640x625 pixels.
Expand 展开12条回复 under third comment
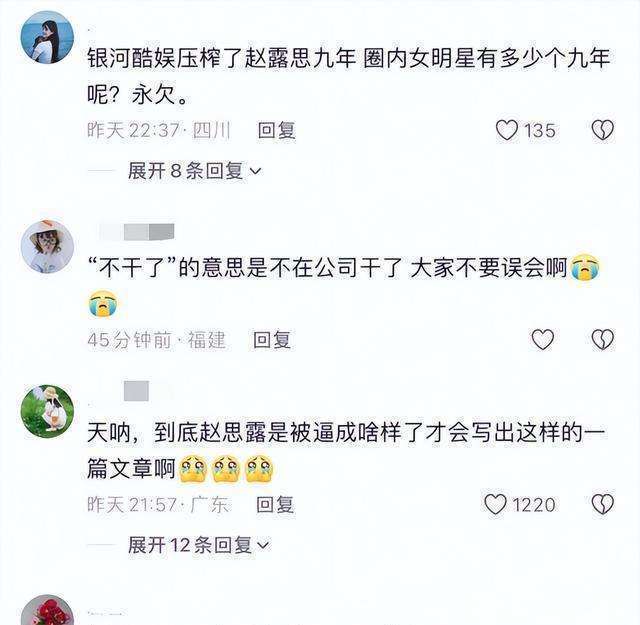click(199, 545)
